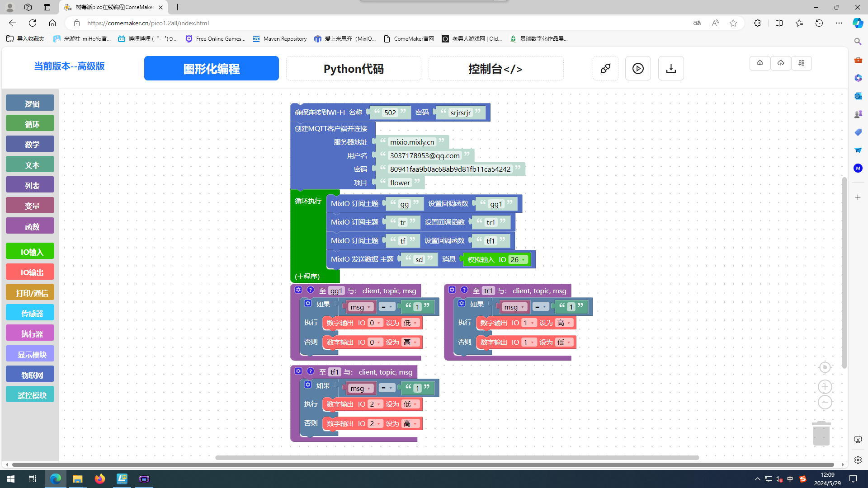The image size is (868, 488).
Task: Open Edge Copilot sidebar icon
Action: tap(858, 23)
